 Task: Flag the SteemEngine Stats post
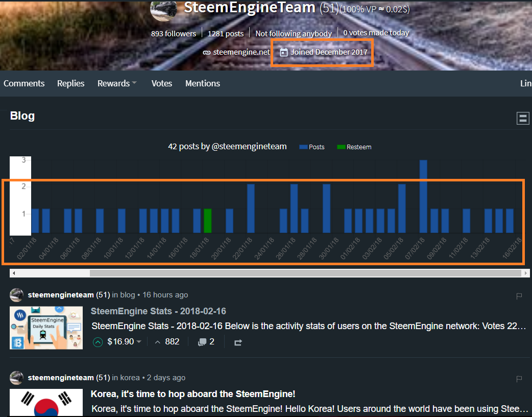(x=519, y=296)
